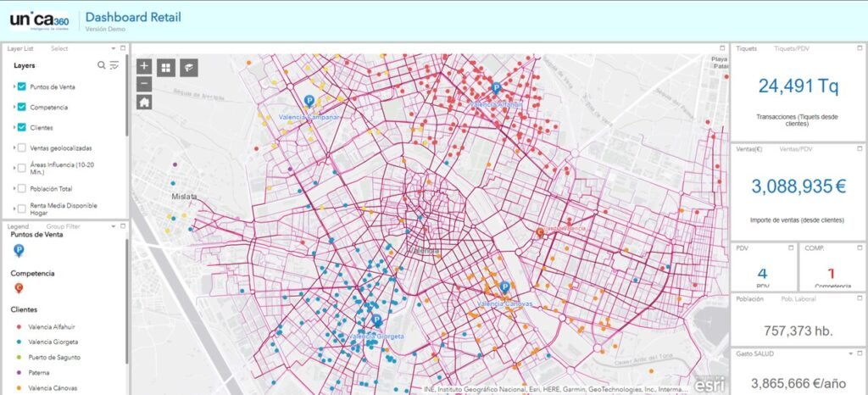Screen dimensions: 868x395
Task: Click the Valencia Cánovas store pin
Action: [504, 287]
